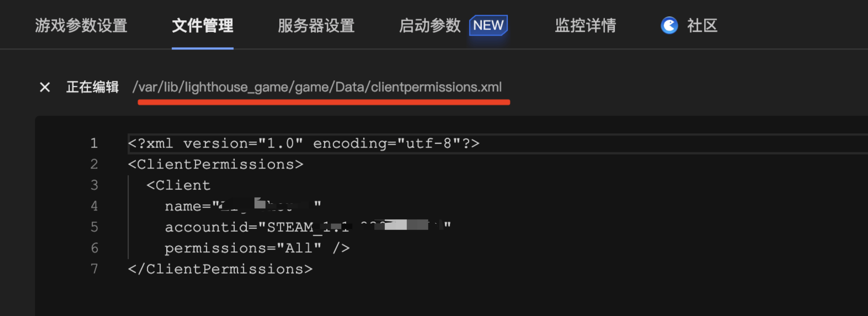868x316 pixels.
Task: Click the blue community logo icon
Action: tap(669, 26)
